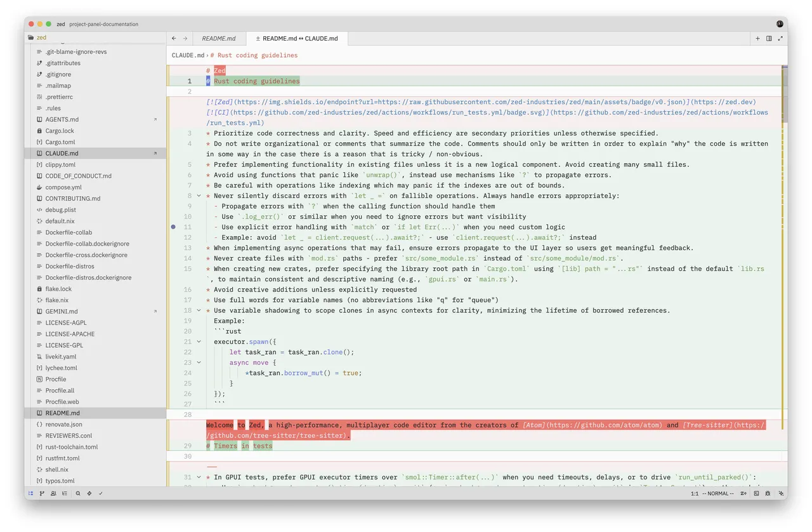Open the zed project dropdown in title bar
Image resolution: width=812 pixels, height=532 pixels.
(61, 24)
